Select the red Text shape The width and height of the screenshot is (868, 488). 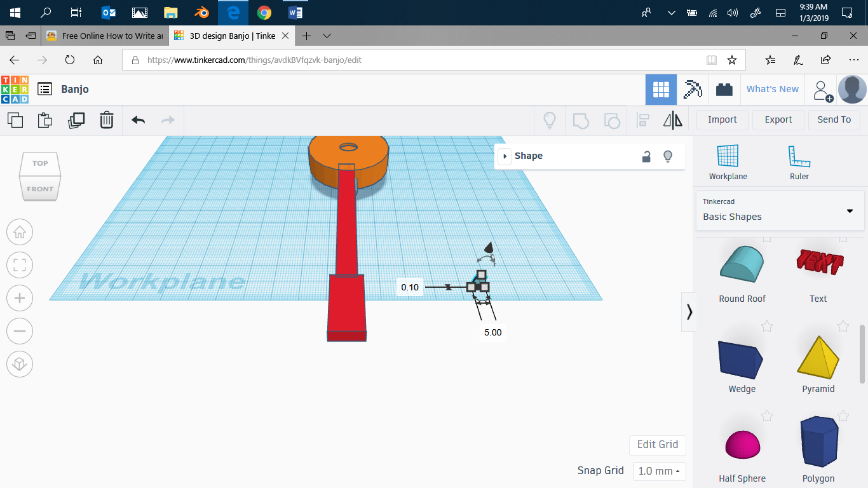coord(819,262)
